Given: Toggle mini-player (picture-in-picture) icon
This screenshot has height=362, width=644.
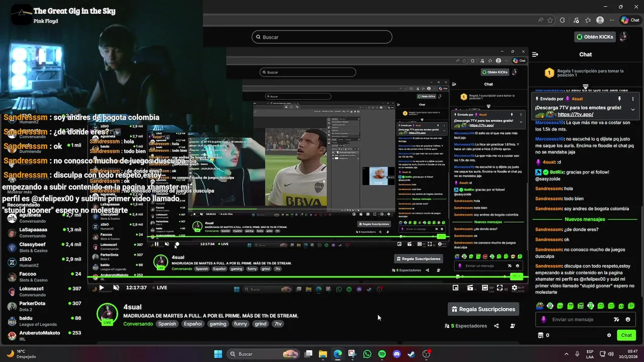Looking at the screenshot, I should click(455, 288).
